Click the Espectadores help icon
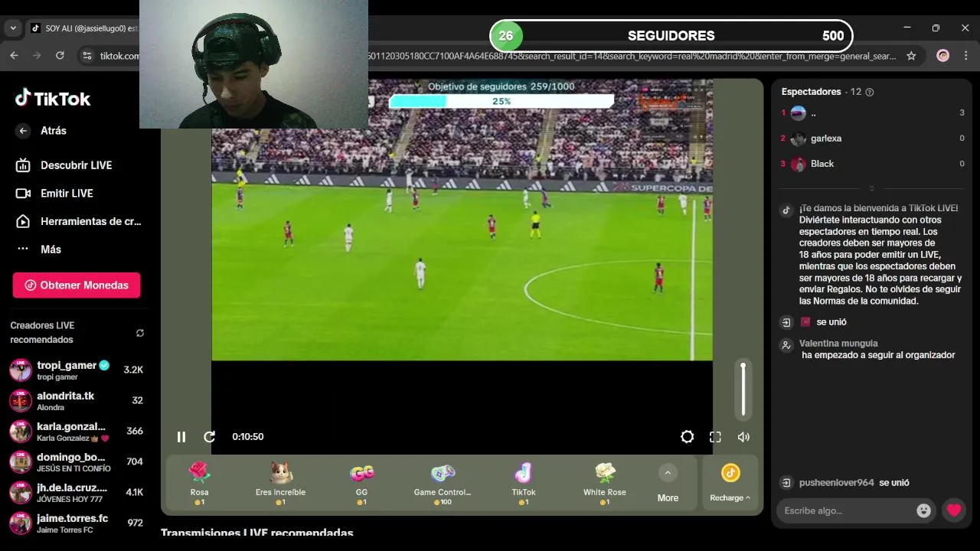 click(869, 92)
